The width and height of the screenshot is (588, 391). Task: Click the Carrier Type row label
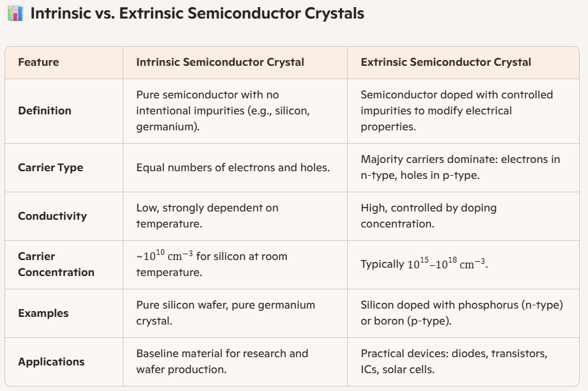click(x=50, y=167)
